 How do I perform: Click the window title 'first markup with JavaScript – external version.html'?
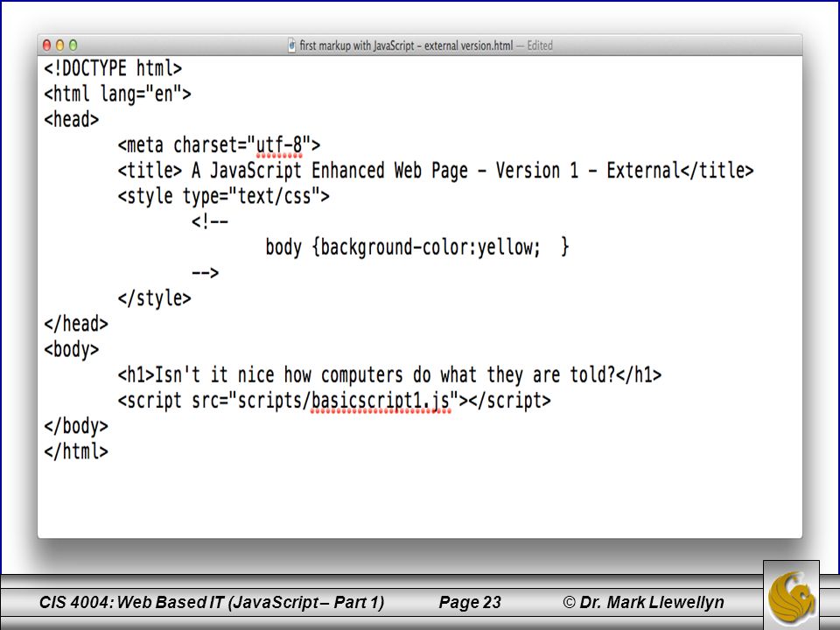click(x=406, y=45)
